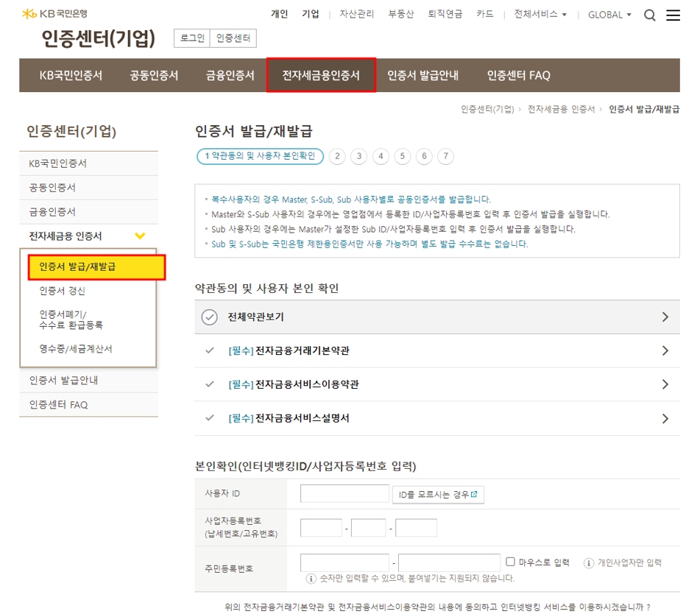Focus first 사업자등록번호 input box
This screenshot has width=700, height=614.
click(322, 528)
